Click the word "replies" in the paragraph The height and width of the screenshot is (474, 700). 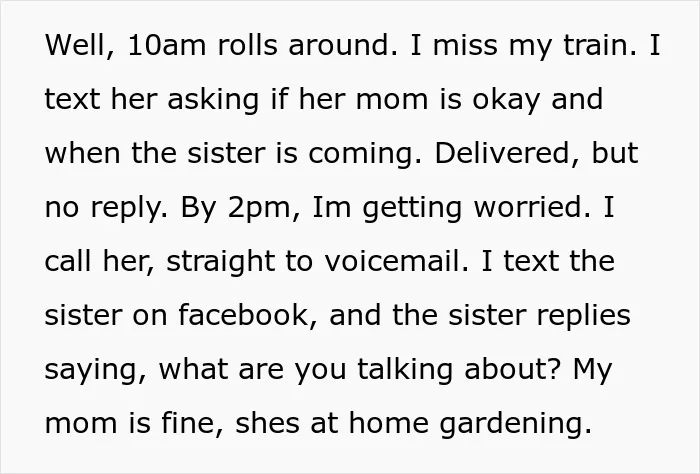coord(583,317)
